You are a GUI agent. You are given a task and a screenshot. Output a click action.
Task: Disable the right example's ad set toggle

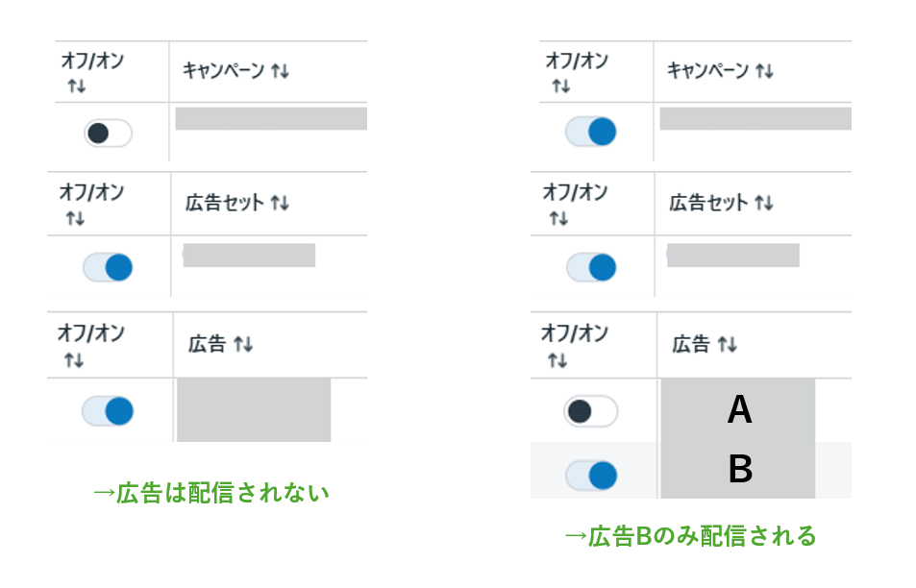coord(590,267)
